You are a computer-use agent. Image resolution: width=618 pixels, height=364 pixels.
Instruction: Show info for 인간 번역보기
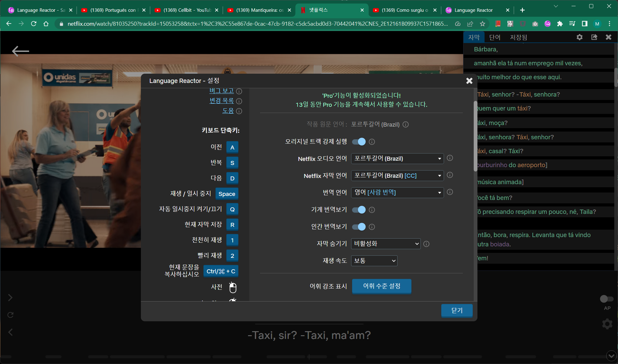click(x=372, y=227)
